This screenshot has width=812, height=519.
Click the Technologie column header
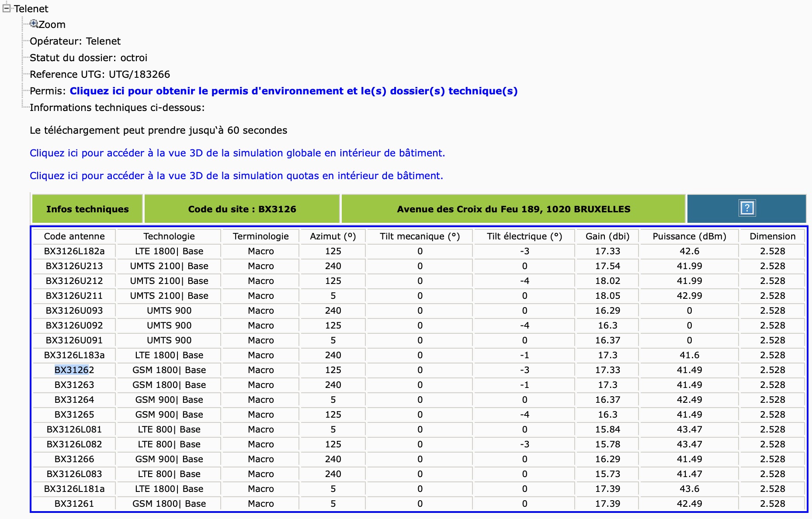click(x=169, y=236)
